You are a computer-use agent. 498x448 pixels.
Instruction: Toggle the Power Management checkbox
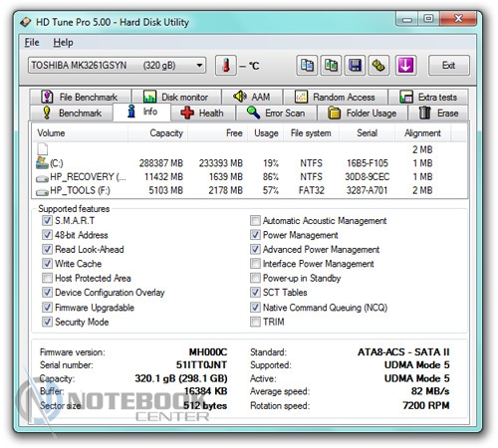point(255,235)
